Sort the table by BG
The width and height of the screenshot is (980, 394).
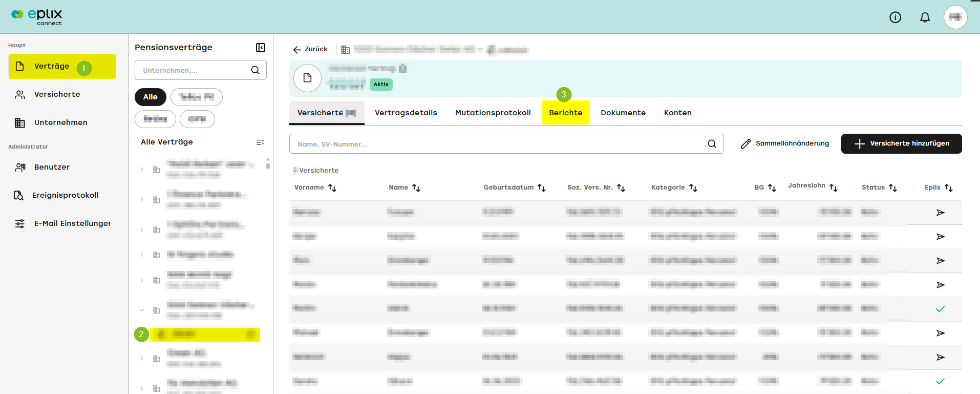click(772, 188)
